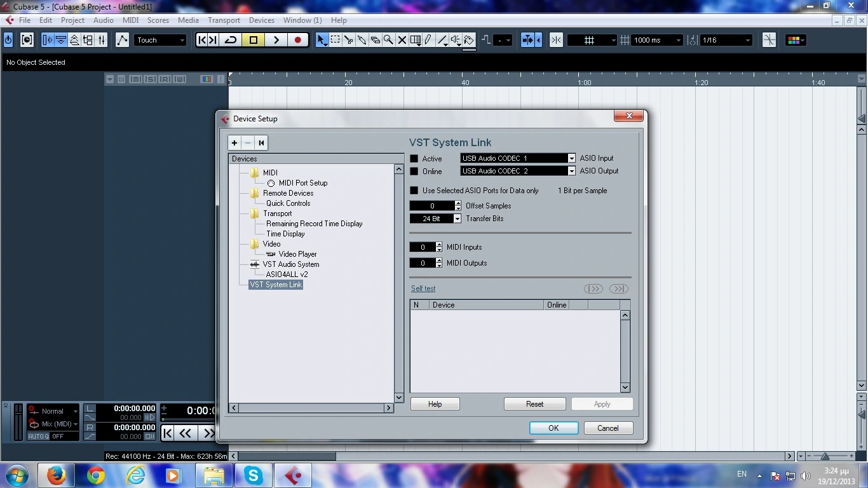
Task: Open the 24 Bit Transfer Bits dropdown
Action: [x=435, y=219]
